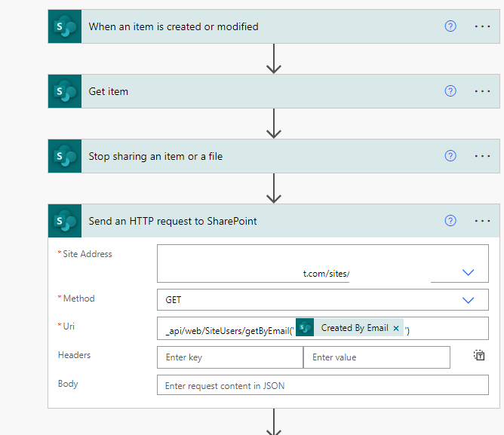Open the Site Address dropdown

pos(468,272)
